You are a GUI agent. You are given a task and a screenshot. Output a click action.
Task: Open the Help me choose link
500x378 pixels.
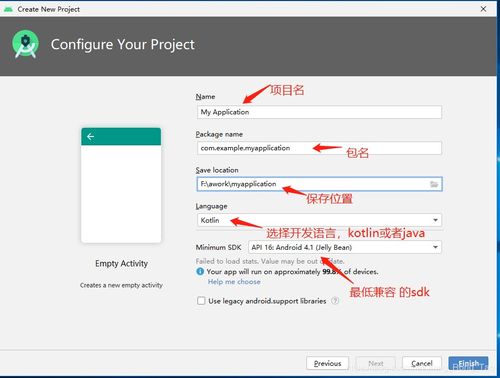pos(234,282)
